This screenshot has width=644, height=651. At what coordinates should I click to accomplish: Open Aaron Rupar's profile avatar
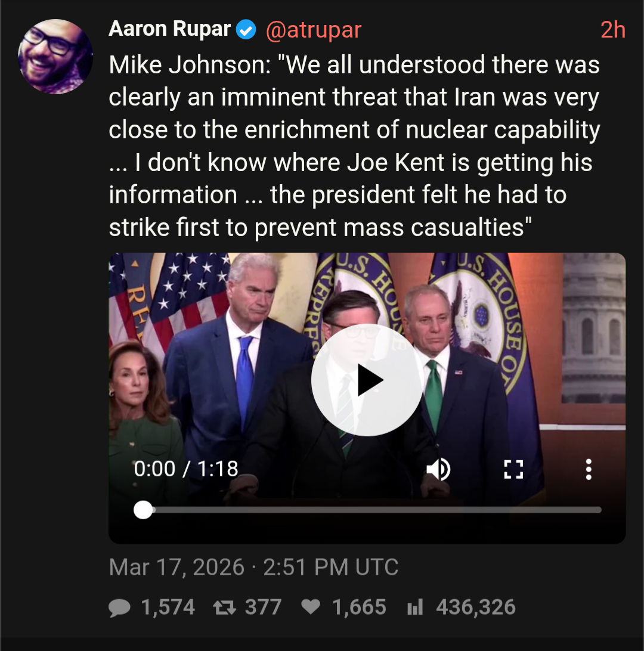click(x=55, y=57)
